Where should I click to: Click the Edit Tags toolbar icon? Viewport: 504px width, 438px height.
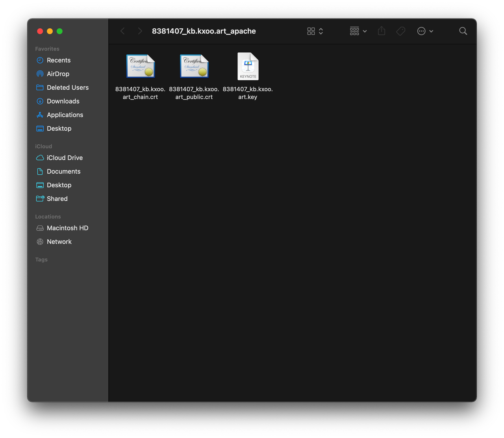(400, 31)
